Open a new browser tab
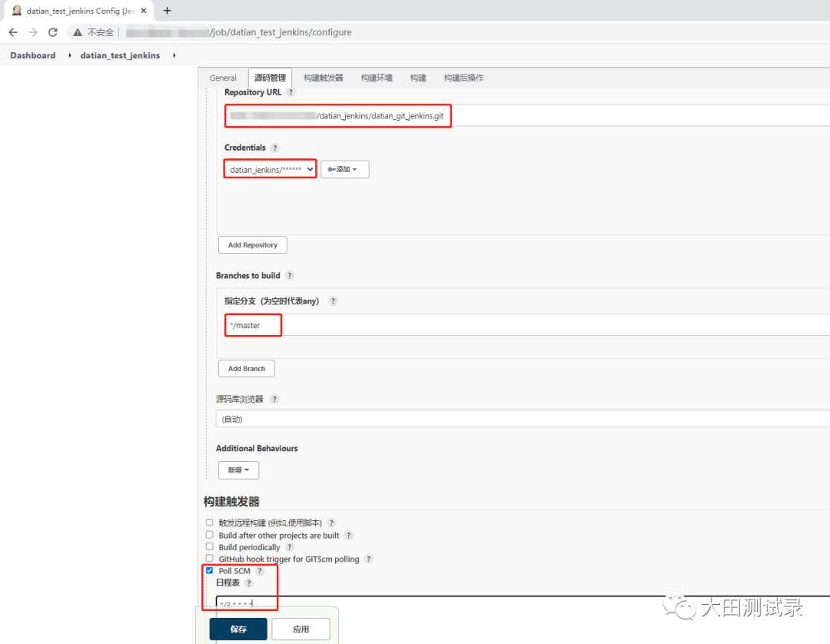Viewport: 830px width, 644px height. click(x=168, y=11)
